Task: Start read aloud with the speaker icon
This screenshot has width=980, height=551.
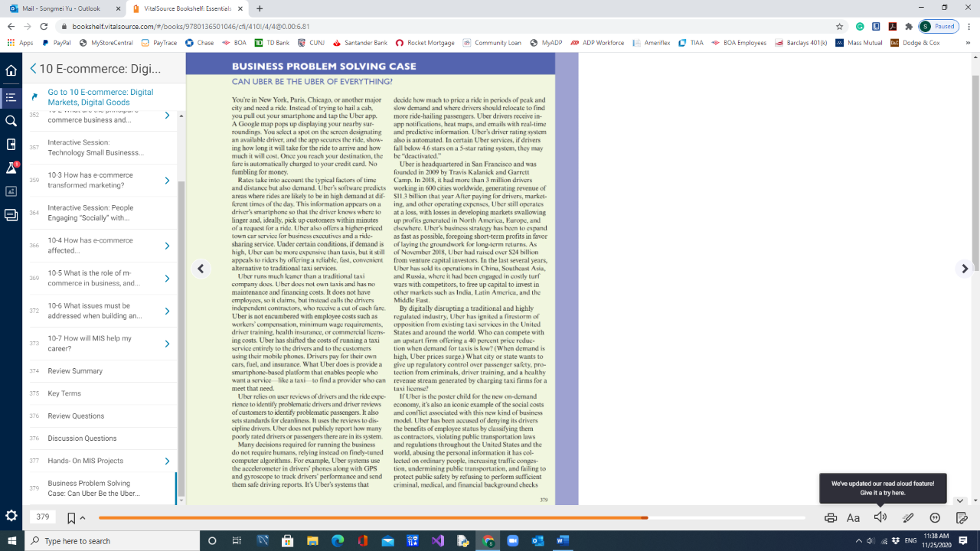Action: tap(880, 517)
